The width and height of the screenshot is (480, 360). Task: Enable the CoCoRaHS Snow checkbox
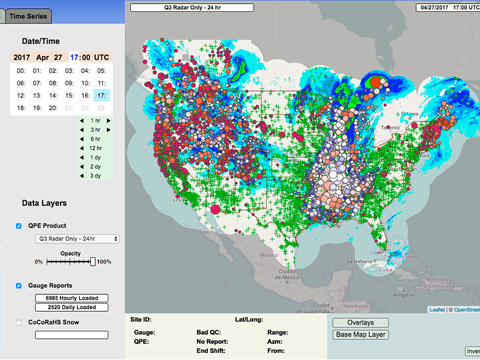coord(19,322)
